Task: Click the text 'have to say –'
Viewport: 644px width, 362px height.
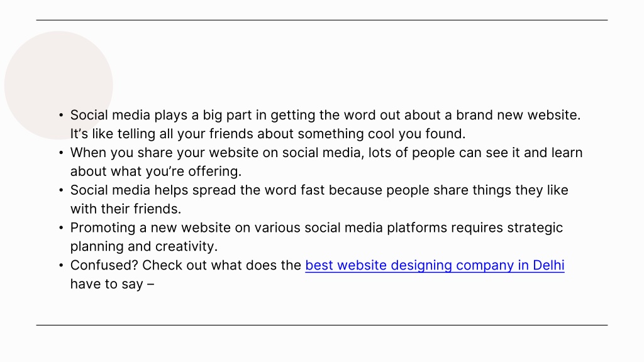Action: tap(112, 285)
